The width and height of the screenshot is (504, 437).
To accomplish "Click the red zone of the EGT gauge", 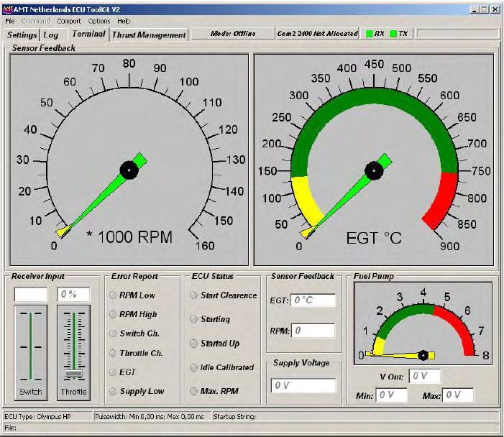I will (x=445, y=199).
